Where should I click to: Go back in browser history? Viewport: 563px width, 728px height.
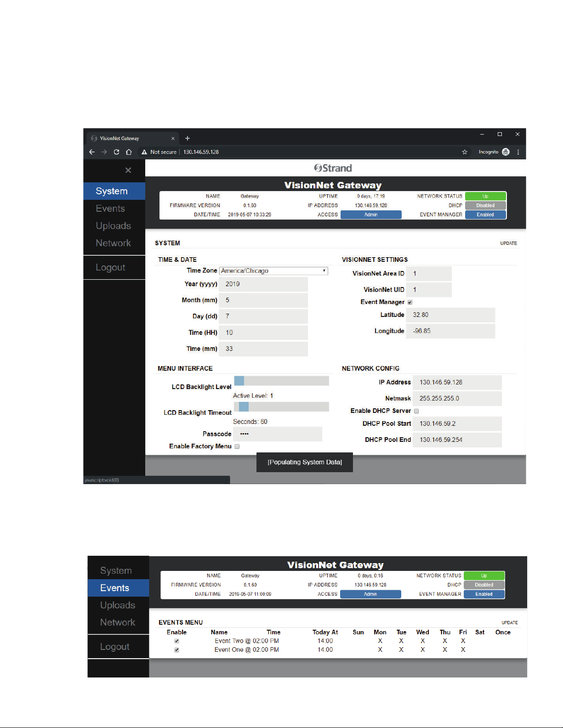[x=92, y=152]
